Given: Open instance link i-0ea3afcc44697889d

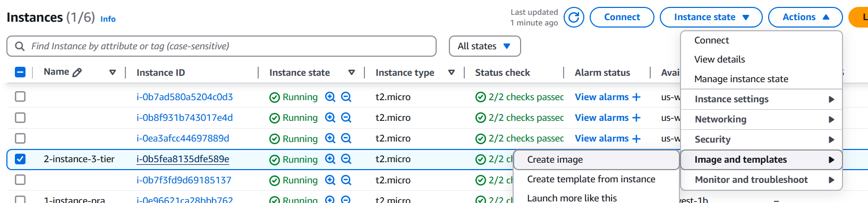Looking at the screenshot, I should tap(183, 138).
